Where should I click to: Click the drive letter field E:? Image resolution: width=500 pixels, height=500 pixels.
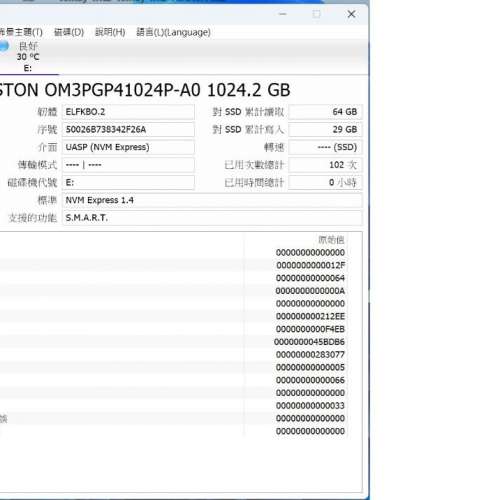128,182
